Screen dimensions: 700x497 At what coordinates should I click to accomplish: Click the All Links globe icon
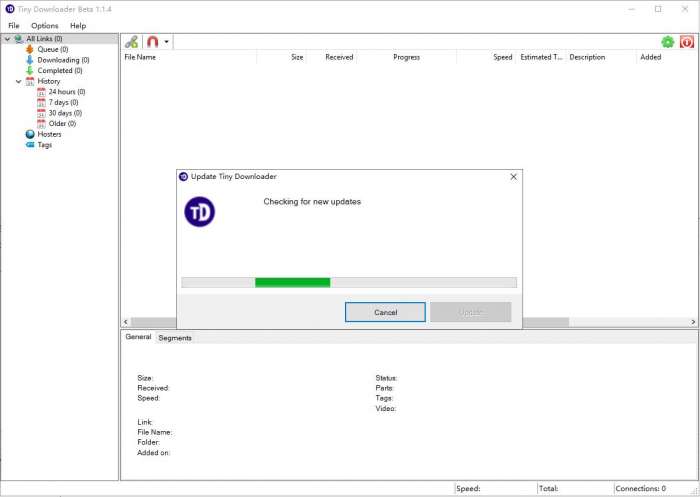(x=19, y=39)
